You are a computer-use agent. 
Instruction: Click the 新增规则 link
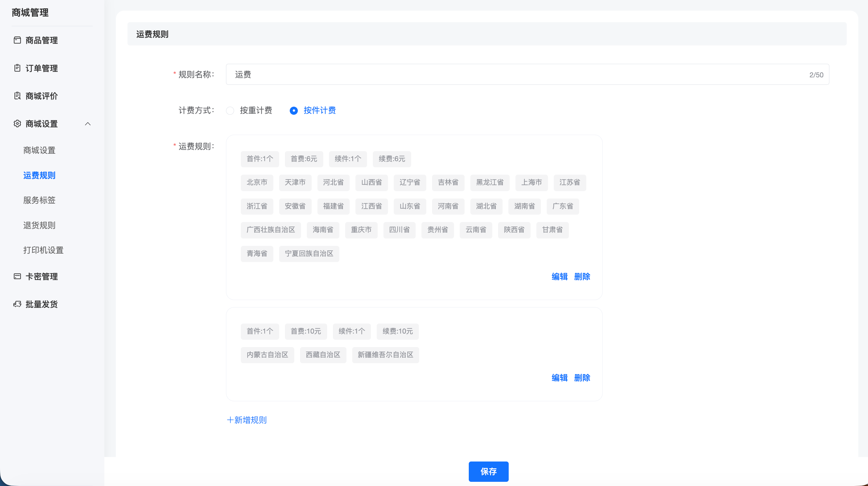click(247, 420)
